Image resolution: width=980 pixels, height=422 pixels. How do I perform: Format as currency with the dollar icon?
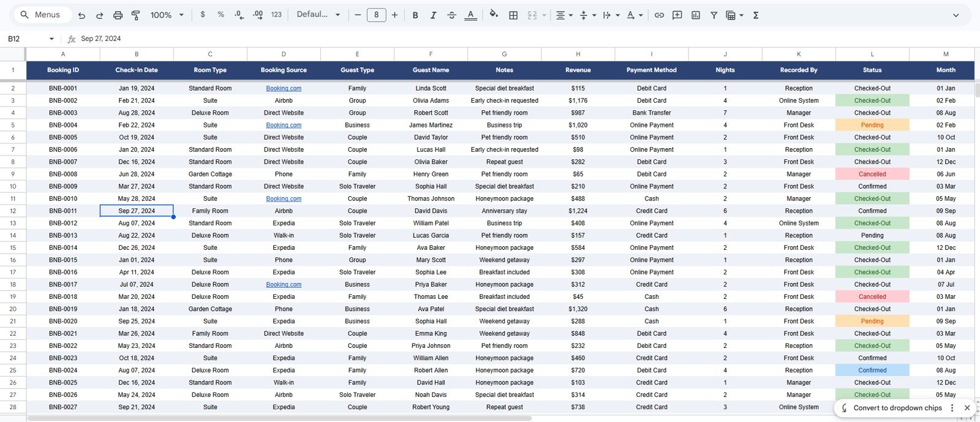[203, 15]
